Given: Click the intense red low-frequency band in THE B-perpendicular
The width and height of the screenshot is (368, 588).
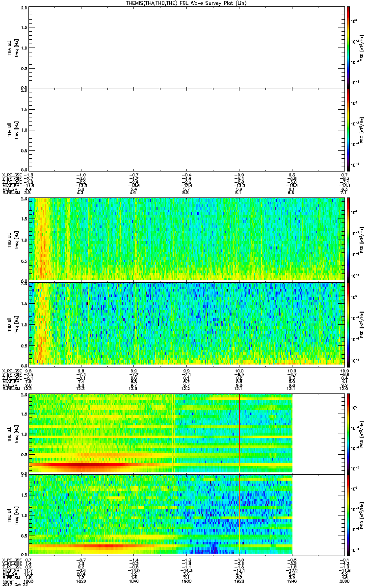Looking at the screenshot, I should click(83, 465).
